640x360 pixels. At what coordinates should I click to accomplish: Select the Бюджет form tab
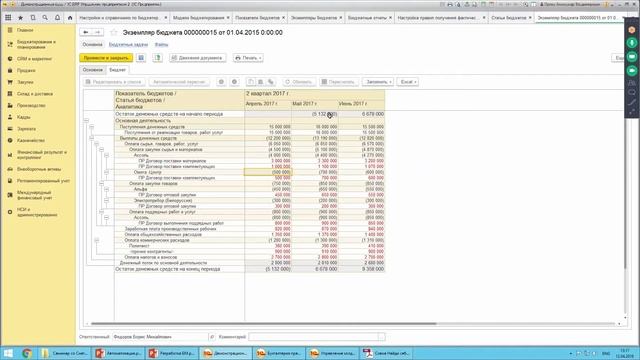[x=118, y=70]
